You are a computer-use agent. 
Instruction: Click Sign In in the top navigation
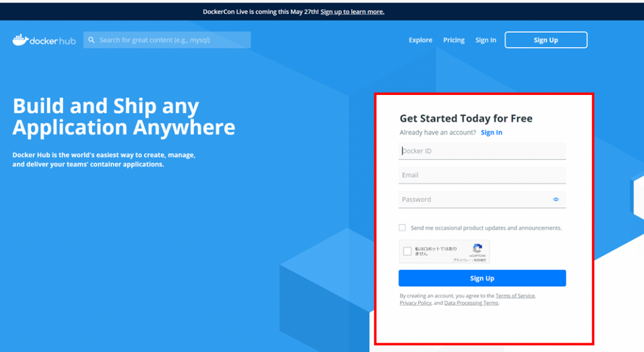(486, 40)
